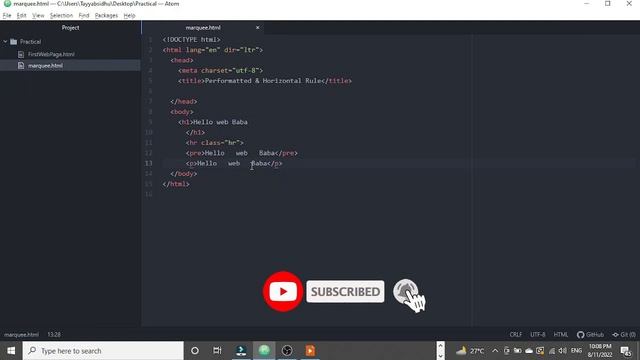Open the Windows Start menu

point(11,351)
